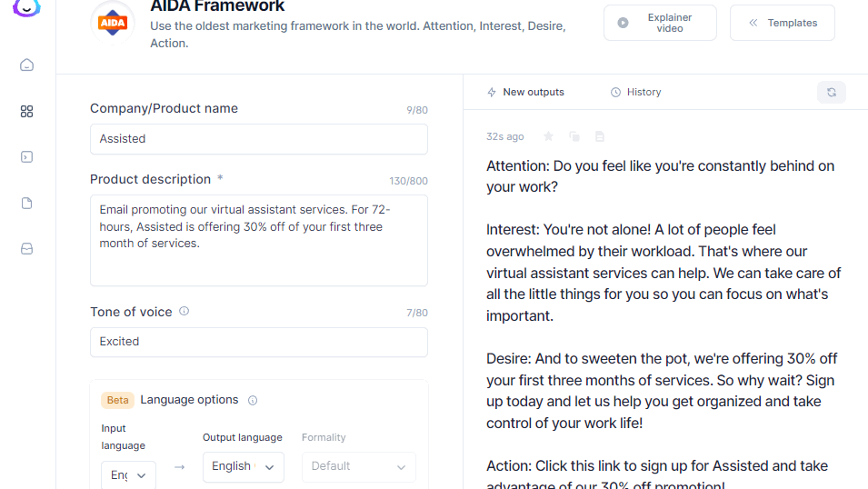Expand the Formality dropdown
This screenshot has height=489, width=868.
pos(358,466)
